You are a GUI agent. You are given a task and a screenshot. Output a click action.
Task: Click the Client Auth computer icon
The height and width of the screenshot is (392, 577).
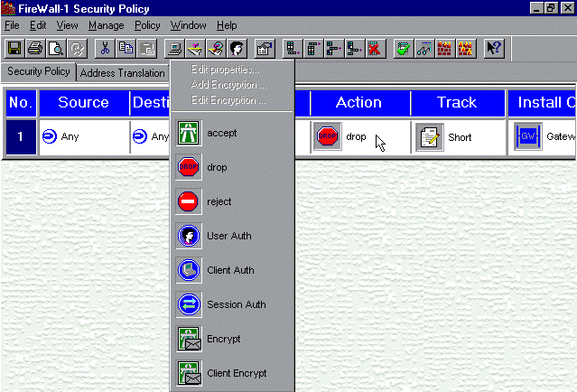(189, 270)
